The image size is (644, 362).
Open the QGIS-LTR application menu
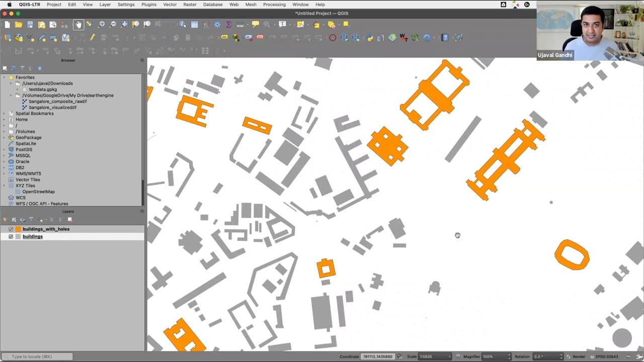[x=30, y=5]
